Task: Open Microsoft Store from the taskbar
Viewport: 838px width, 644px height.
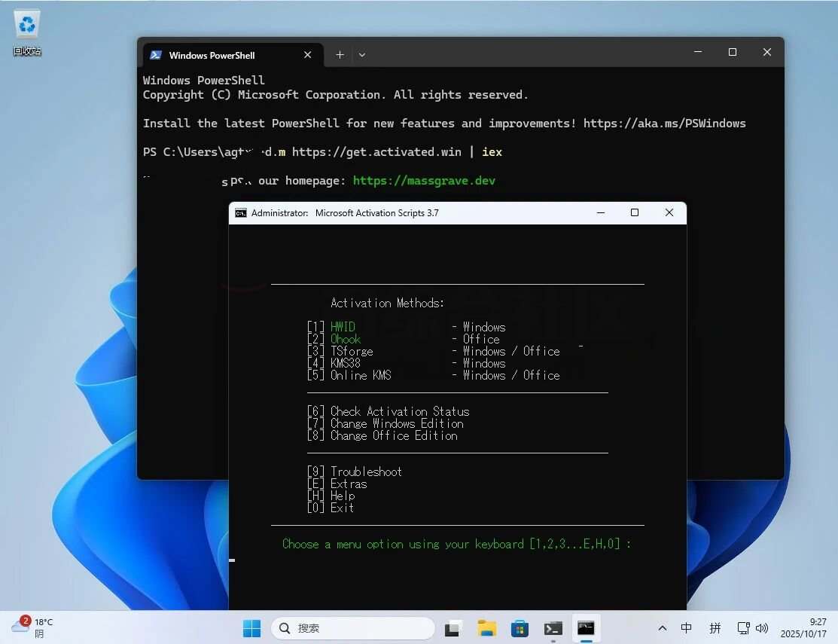Action: pos(520,628)
